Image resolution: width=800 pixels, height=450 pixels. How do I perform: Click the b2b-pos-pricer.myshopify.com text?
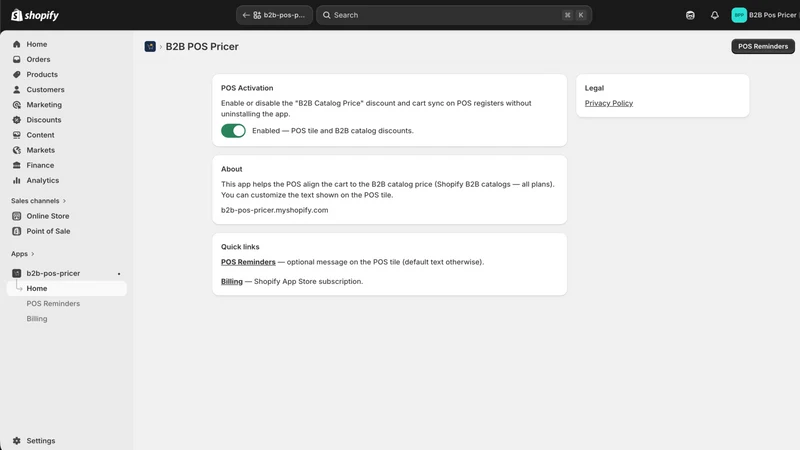click(274, 210)
